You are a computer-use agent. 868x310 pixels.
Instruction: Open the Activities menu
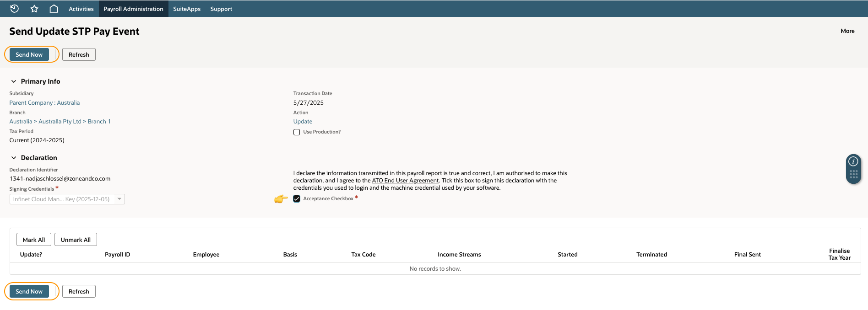[81, 9]
